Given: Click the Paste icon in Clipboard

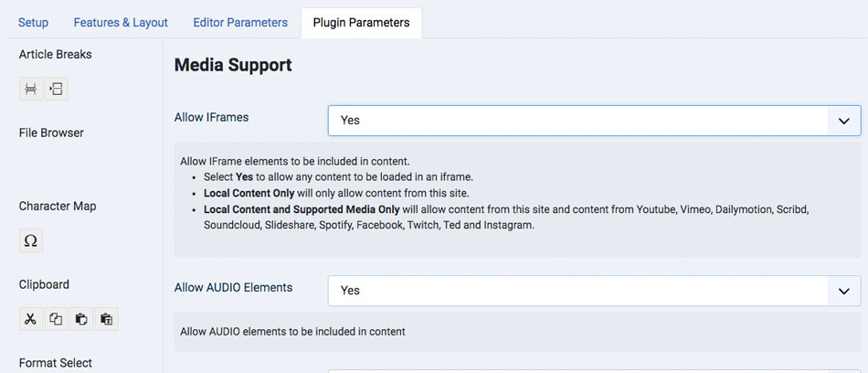Looking at the screenshot, I should click(x=81, y=319).
